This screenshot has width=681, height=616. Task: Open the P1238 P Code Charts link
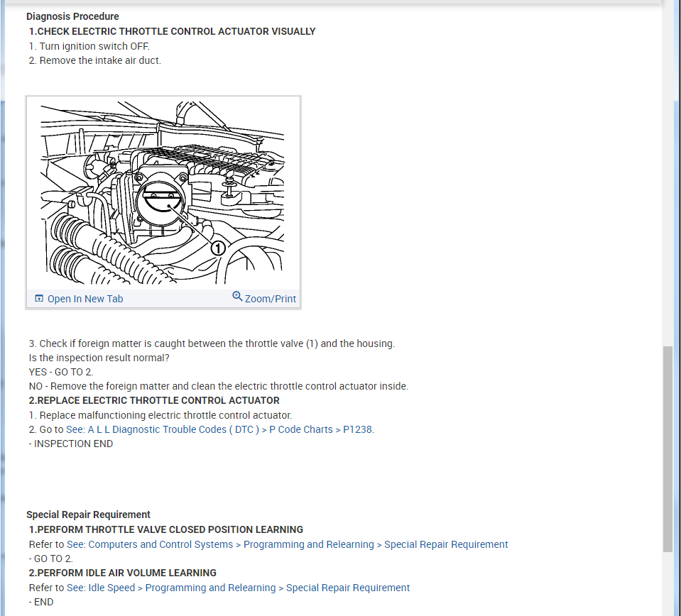(219, 429)
